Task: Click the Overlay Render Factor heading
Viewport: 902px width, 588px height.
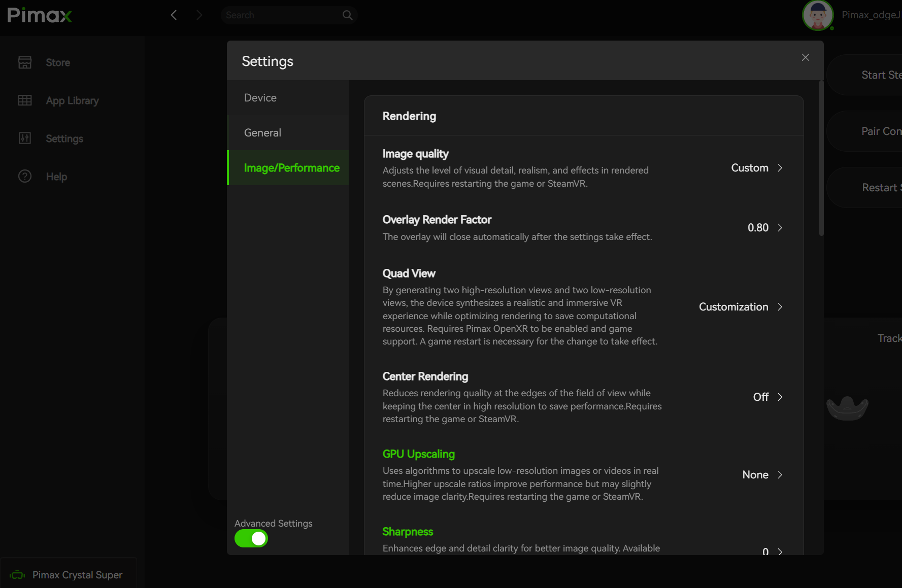Action: (437, 220)
